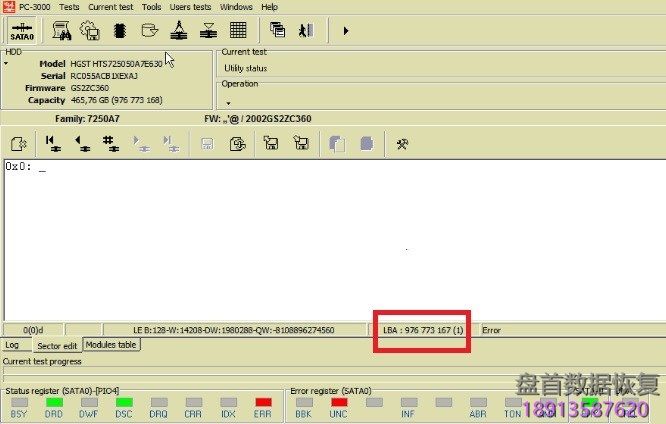Click the greyed save sector icon

(207, 144)
